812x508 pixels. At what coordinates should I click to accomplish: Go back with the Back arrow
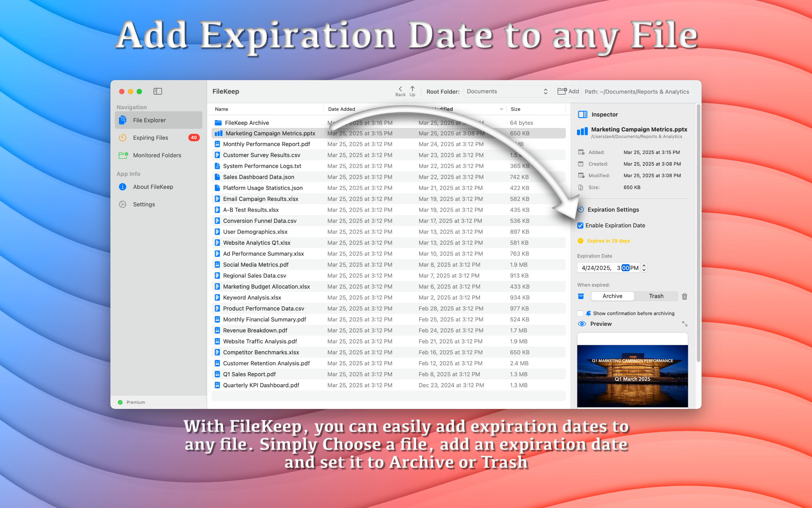(400, 91)
